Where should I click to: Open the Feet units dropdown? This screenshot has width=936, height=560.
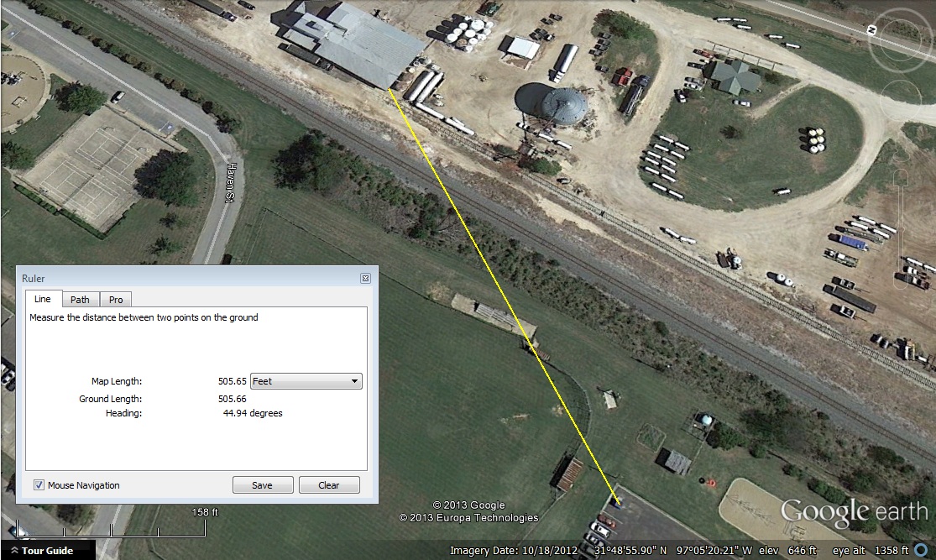[x=306, y=381]
